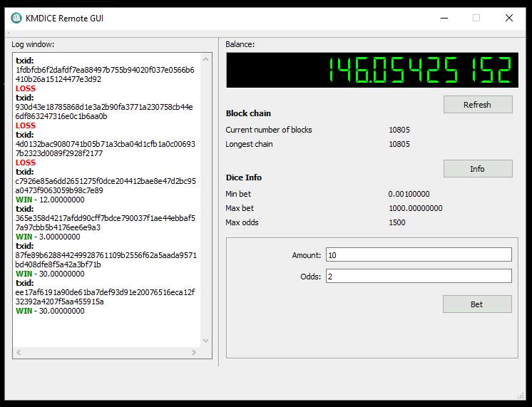Click the KMDICE app icon in title bar
Viewport: 532px width, 407px height.
pyautogui.click(x=16, y=18)
